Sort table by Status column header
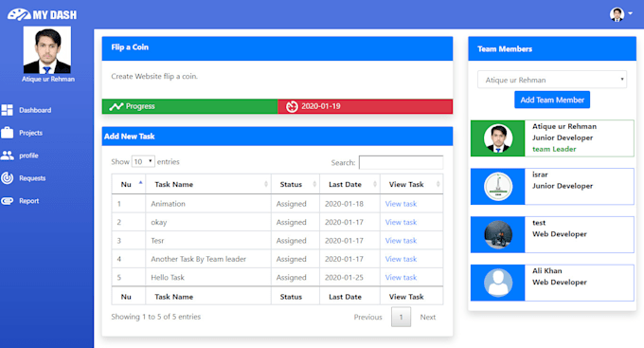The height and width of the screenshot is (348, 644). pos(295,184)
